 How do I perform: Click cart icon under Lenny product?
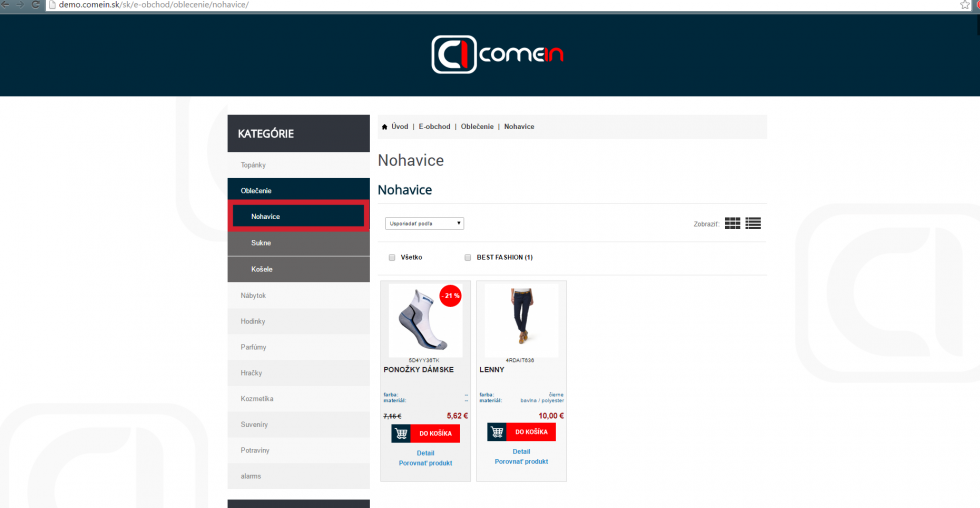tap(497, 432)
